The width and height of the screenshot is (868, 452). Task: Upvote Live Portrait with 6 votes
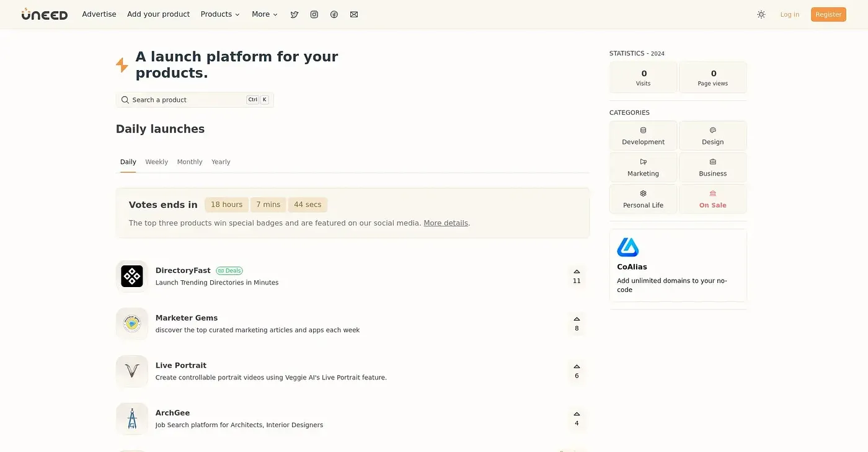pos(577,371)
